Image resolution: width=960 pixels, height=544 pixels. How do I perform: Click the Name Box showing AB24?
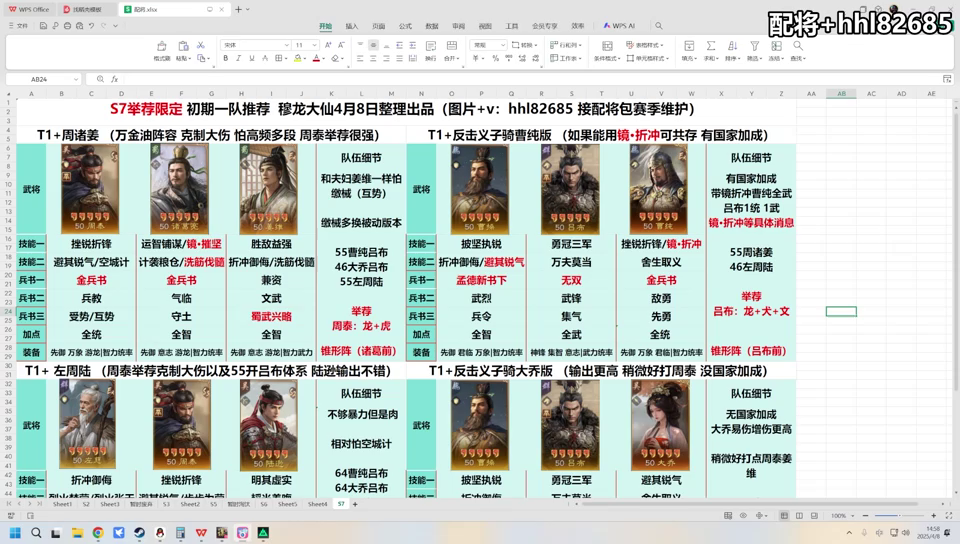(40, 79)
